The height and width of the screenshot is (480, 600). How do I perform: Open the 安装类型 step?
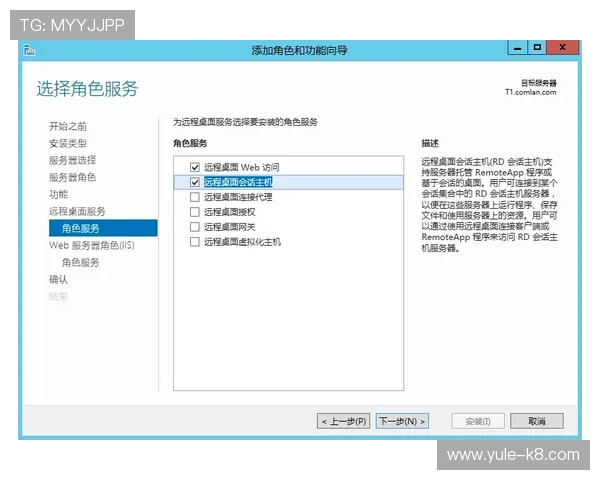point(68,143)
